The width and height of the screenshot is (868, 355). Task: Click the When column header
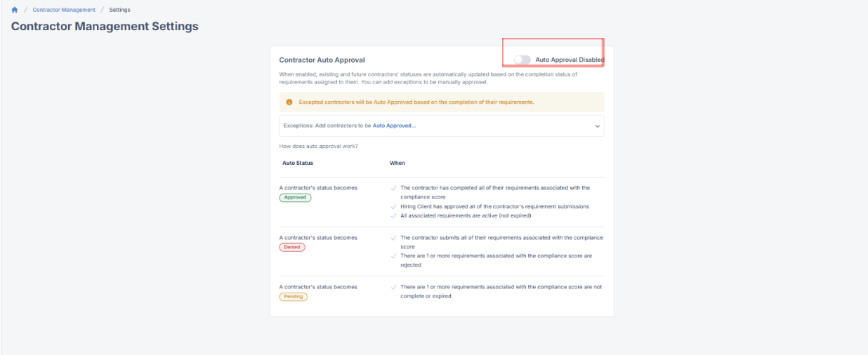coord(397,163)
